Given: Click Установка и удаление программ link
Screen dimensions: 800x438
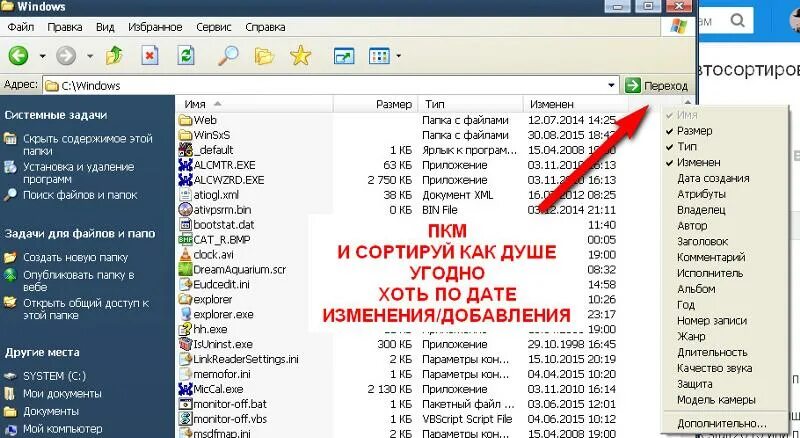Looking at the screenshot, I should pyautogui.click(x=79, y=173).
